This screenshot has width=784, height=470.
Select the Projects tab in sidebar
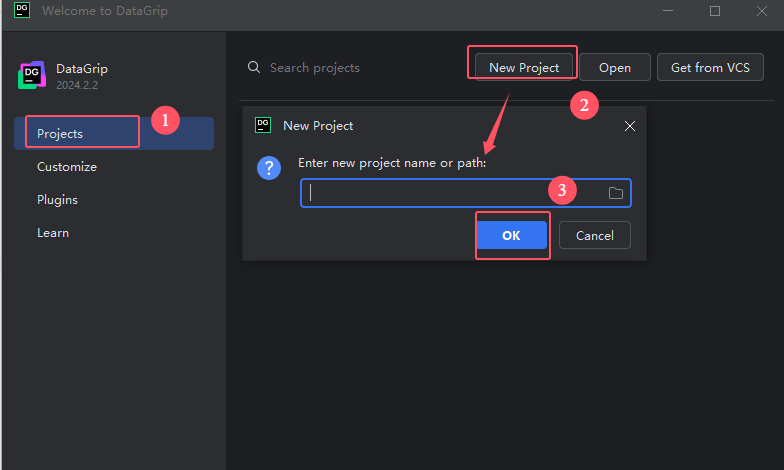(114, 134)
